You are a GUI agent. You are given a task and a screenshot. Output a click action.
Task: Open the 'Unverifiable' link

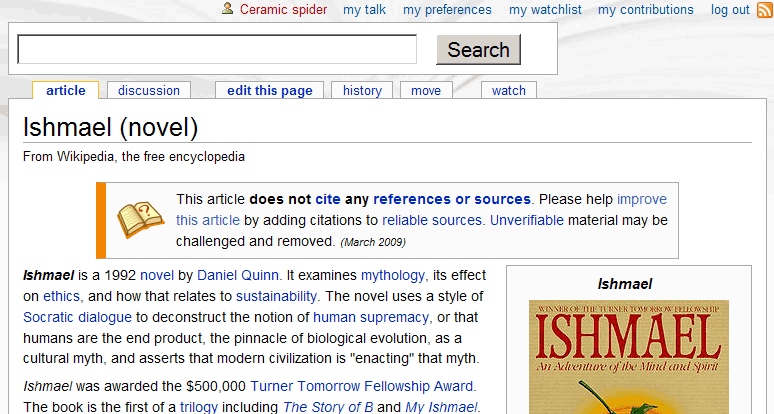pos(527,220)
